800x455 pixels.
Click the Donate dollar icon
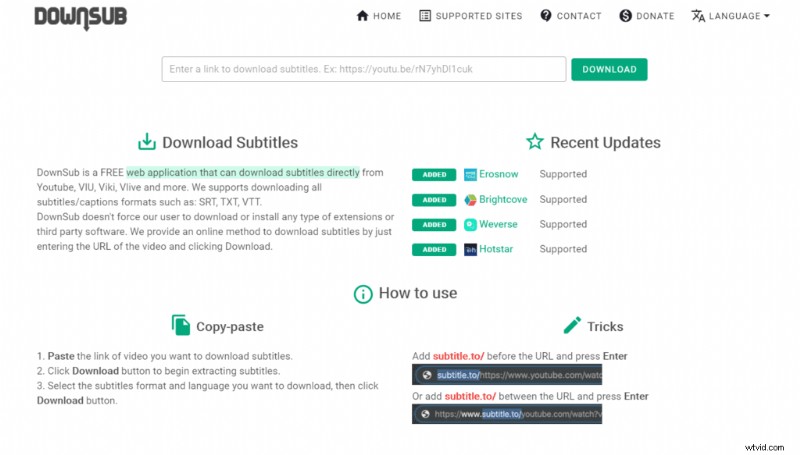(626, 16)
